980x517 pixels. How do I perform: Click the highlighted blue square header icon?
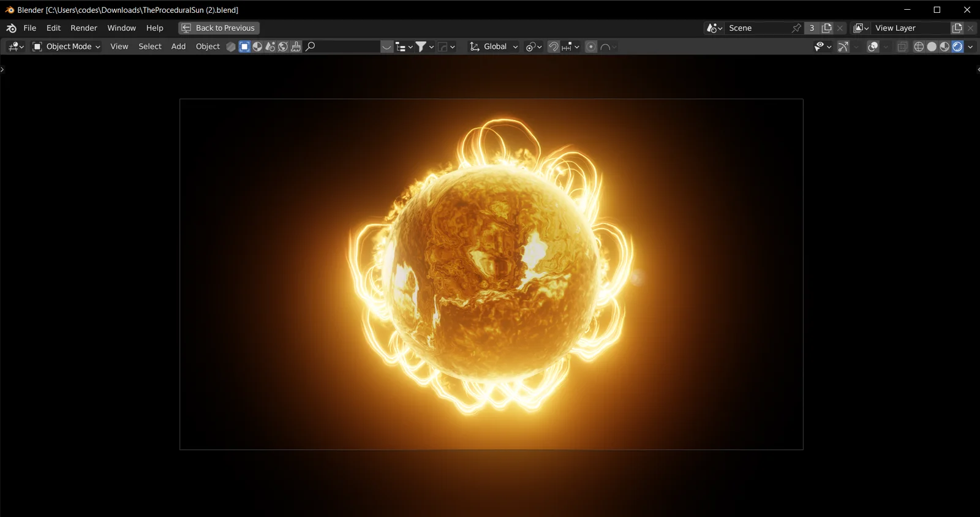click(x=244, y=47)
